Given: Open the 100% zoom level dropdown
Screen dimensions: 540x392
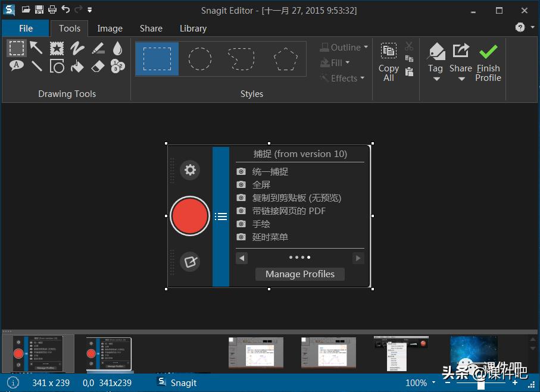Looking at the screenshot, I should pyautogui.click(x=433, y=383).
